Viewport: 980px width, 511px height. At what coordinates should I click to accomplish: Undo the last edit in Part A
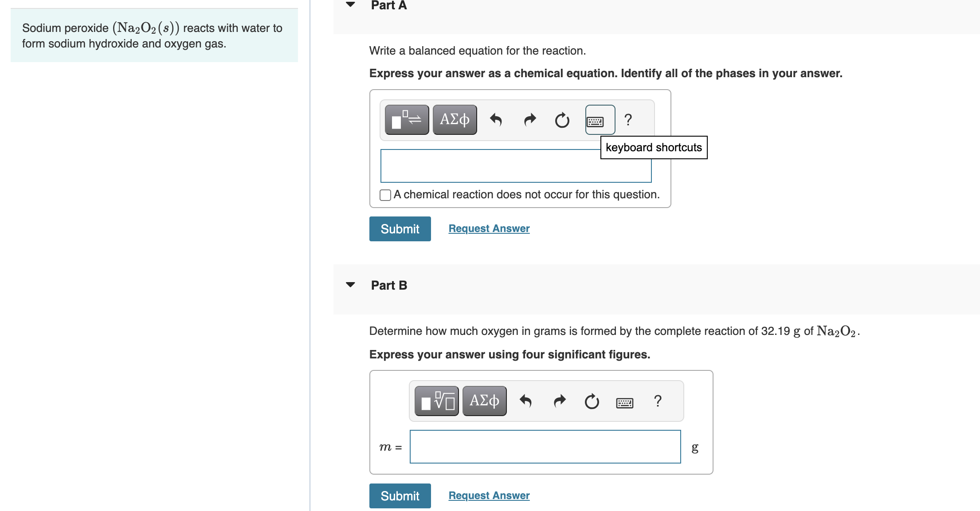tap(496, 119)
